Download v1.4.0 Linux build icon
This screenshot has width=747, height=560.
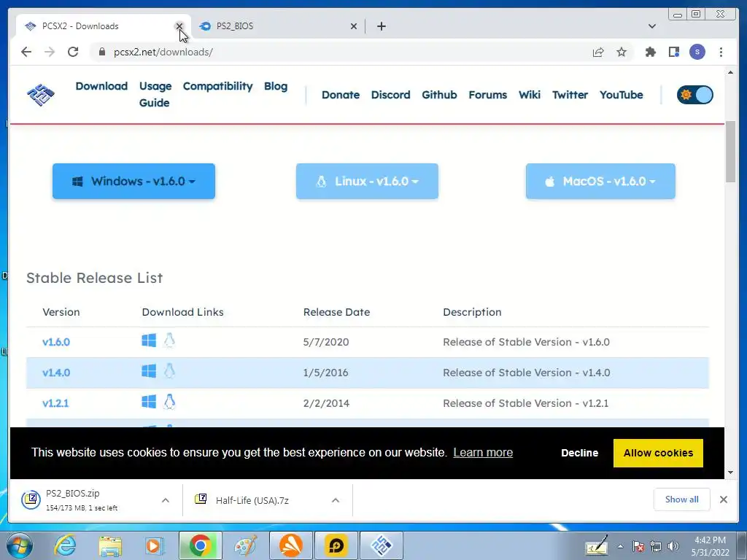pos(169,371)
